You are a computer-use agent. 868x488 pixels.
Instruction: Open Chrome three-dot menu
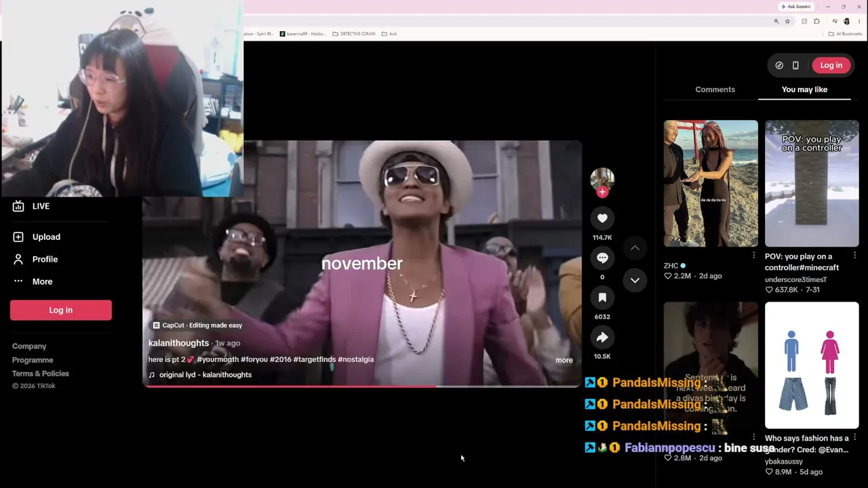859,21
